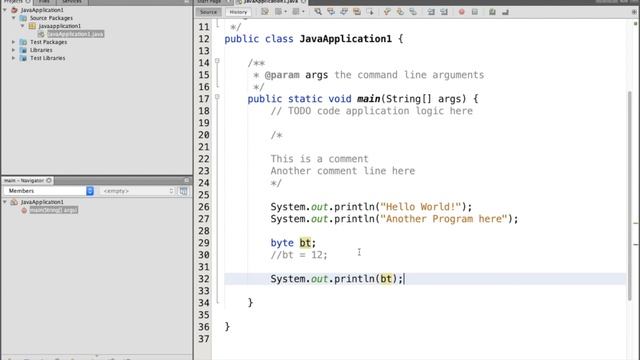Click the editor vertical scrollbar
The image size is (640, 360).
click(629, 196)
